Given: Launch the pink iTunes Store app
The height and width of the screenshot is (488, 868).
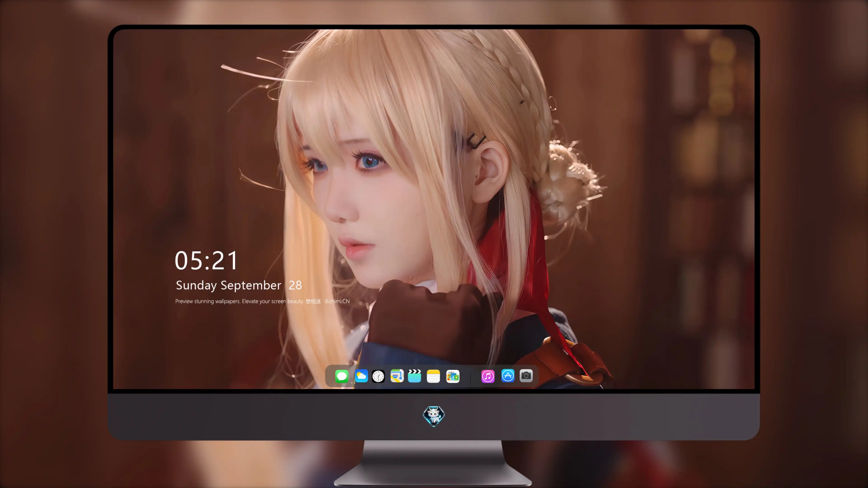Looking at the screenshot, I should [x=488, y=376].
